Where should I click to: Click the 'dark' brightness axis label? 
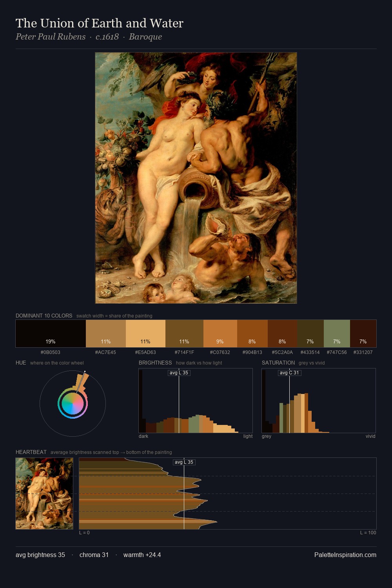pyautogui.click(x=143, y=436)
